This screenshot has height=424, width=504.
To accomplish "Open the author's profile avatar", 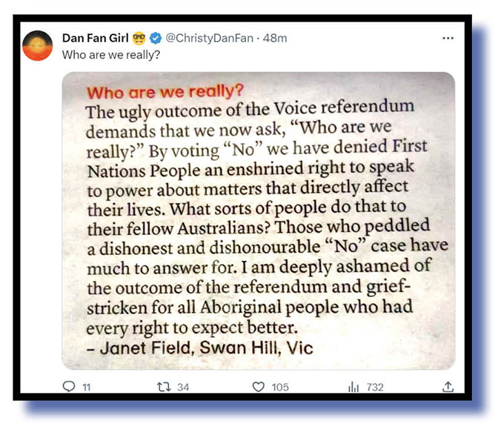I will click(38, 46).
